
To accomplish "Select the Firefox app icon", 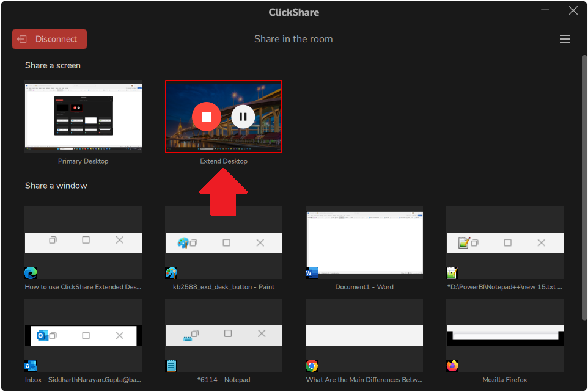I will pos(452,366).
